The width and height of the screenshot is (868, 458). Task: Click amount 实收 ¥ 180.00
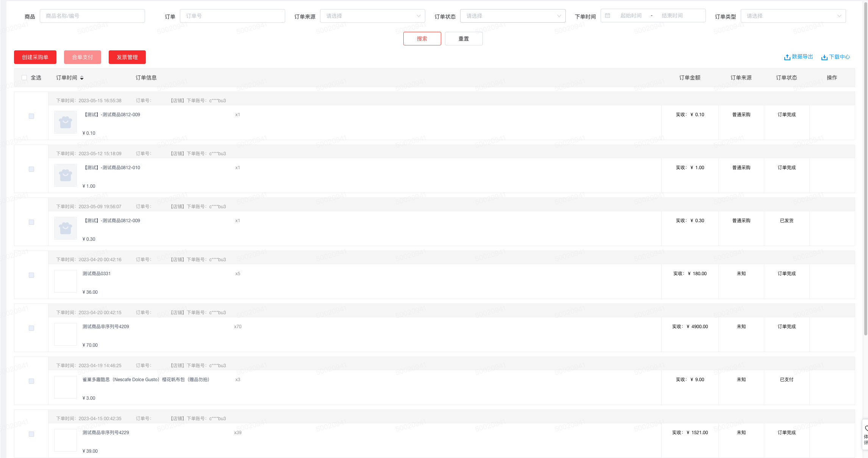tap(690, 274)
